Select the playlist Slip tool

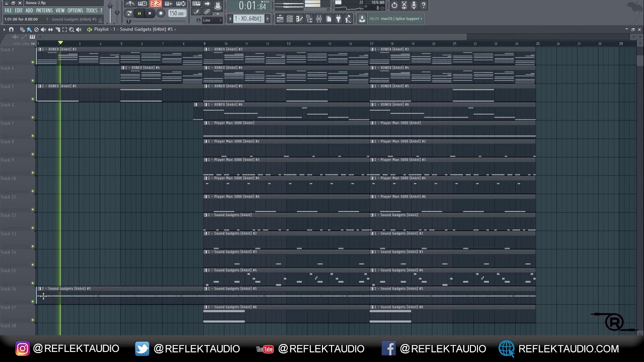(x=50, y=30)
